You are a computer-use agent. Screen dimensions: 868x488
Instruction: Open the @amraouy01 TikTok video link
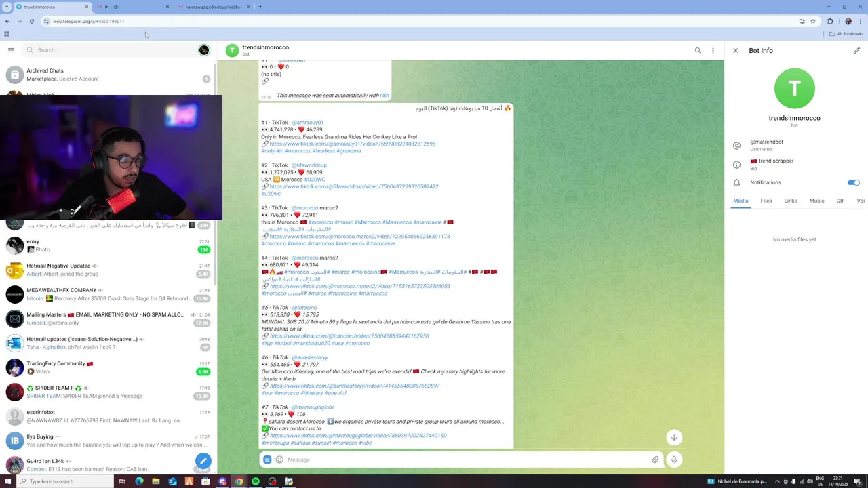tap(352, 144)
